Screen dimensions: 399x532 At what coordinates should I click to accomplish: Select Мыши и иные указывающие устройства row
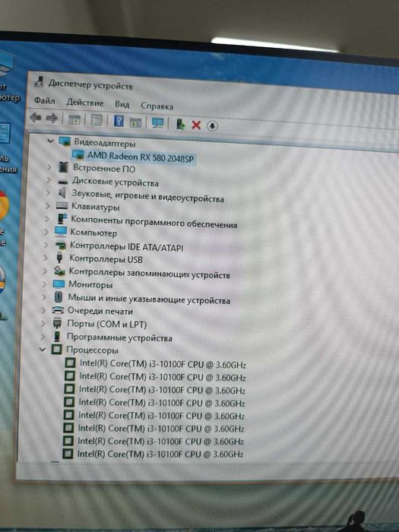point(149,299)
